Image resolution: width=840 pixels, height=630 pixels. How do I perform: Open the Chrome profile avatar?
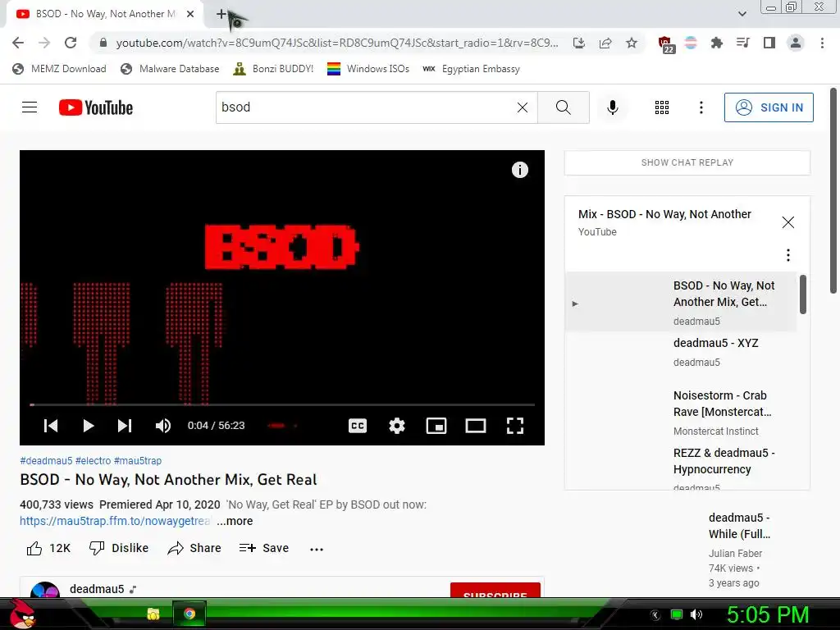pos(796,43)
